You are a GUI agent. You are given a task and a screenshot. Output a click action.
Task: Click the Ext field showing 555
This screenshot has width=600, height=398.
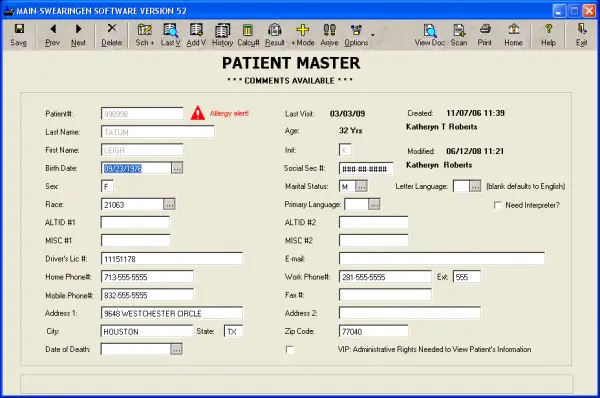pyautogui.click(x=467, y=277)
